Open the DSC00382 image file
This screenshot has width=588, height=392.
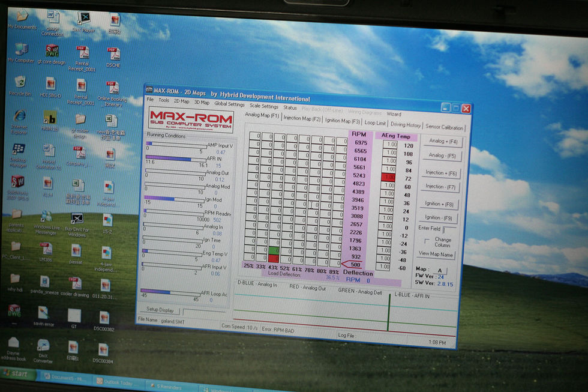click(104, 322)
